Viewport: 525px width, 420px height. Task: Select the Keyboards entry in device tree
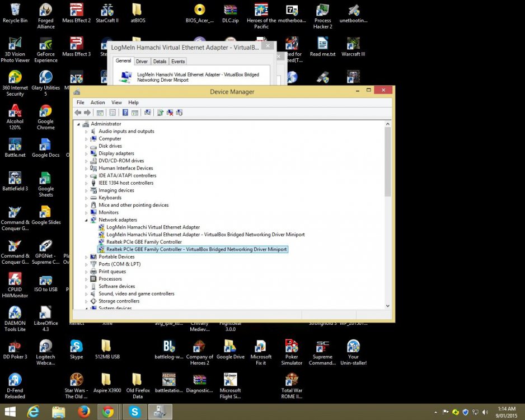click(x=110, y=198)
